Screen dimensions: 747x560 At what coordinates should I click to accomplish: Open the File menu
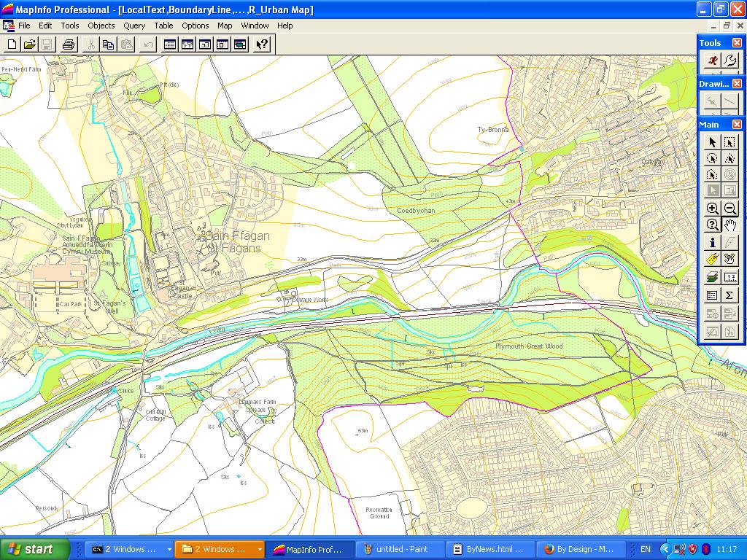[x=24, y=26]
